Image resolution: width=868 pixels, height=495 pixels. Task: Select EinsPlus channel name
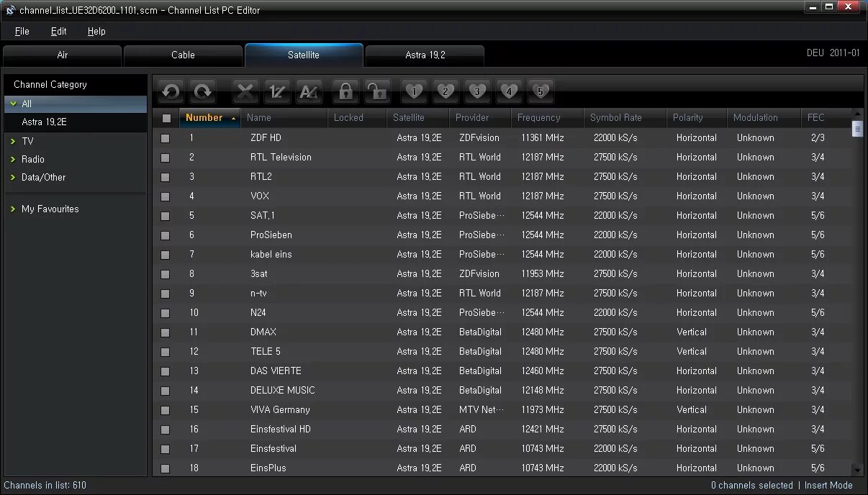268,468
